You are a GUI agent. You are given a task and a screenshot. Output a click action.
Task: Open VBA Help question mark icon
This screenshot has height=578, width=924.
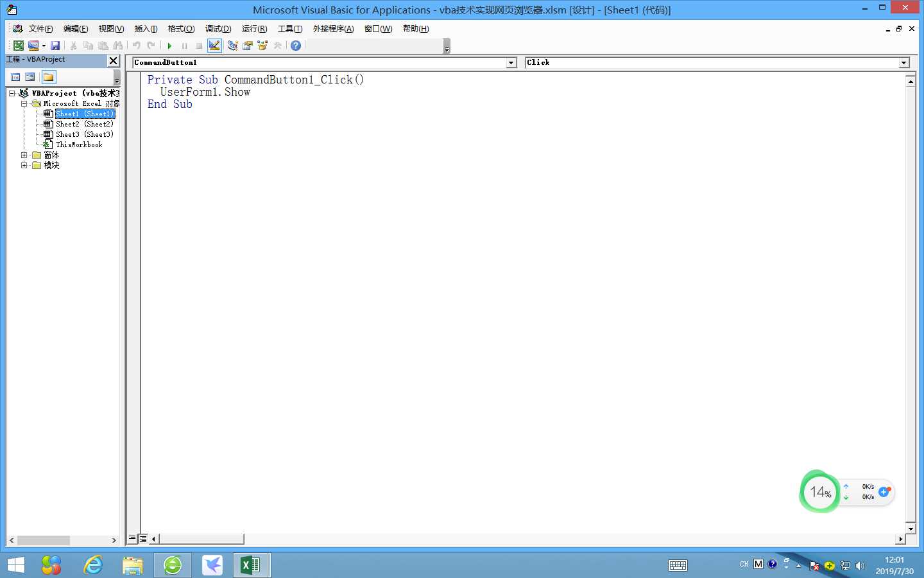[296, 46]
